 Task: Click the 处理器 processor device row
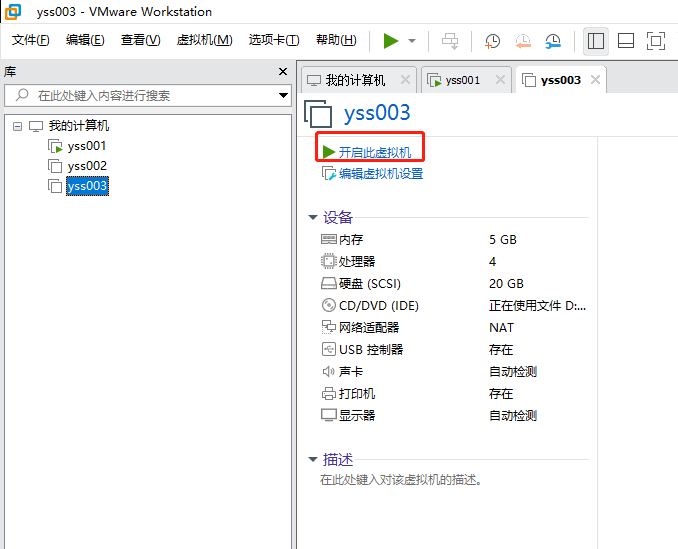[x=454, y=262]
